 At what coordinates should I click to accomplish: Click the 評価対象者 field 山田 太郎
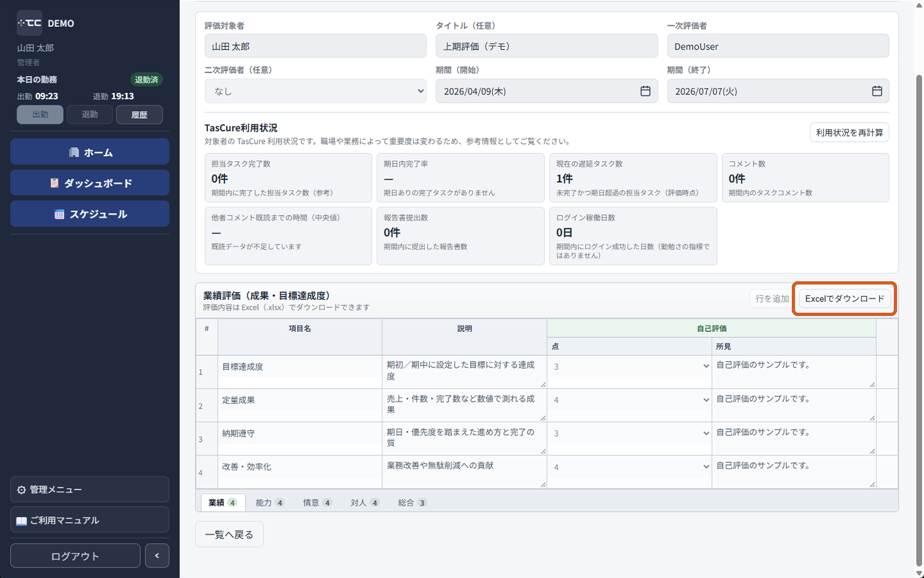316,46
